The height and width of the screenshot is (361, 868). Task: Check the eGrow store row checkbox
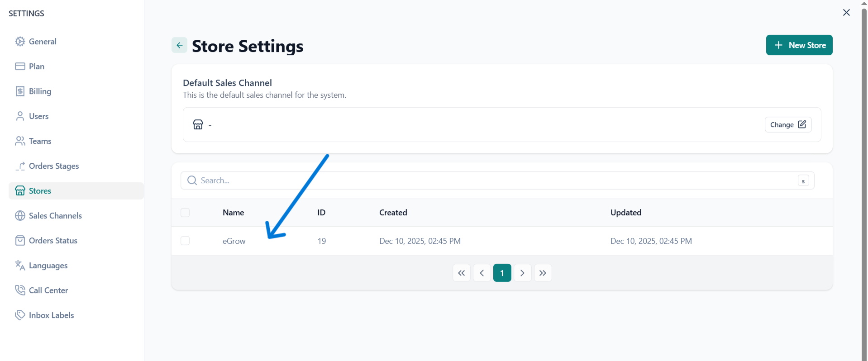pyautogui.click(x=185, y=241)
